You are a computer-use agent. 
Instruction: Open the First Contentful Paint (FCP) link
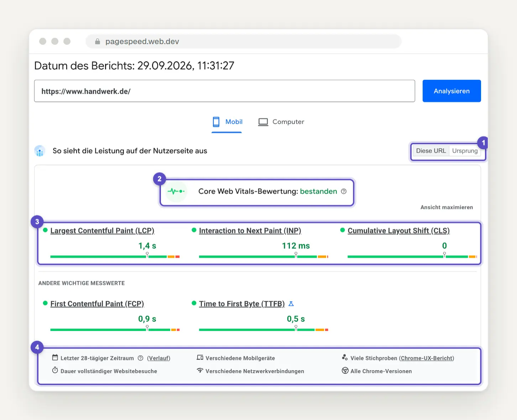(97, 304)
